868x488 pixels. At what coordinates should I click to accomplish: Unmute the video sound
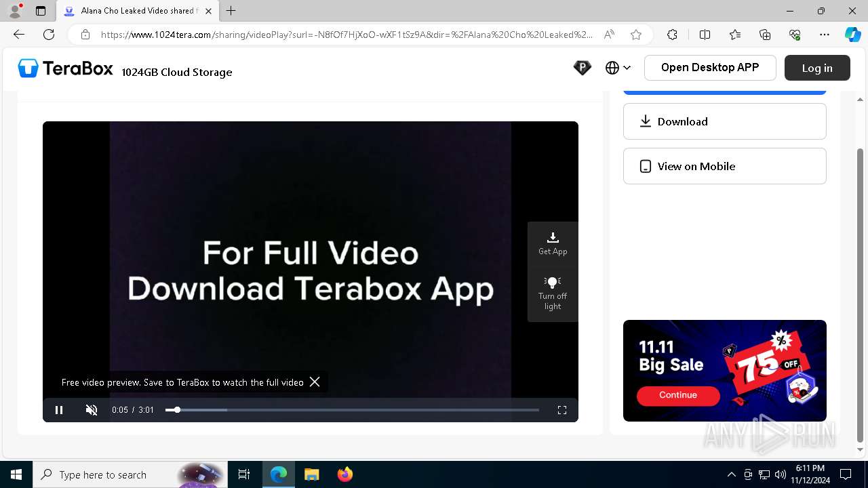[92, 410]
